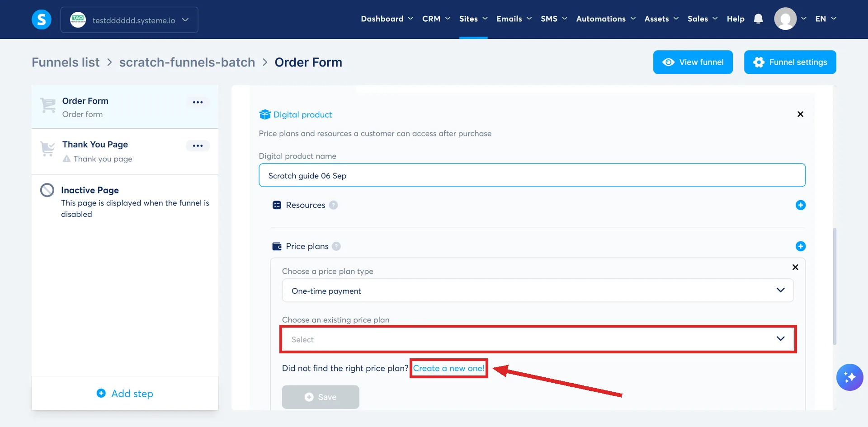Open the notifications bell
This screenshot has width=868, height=427.
pyautogui.click(x=758, y=19)
